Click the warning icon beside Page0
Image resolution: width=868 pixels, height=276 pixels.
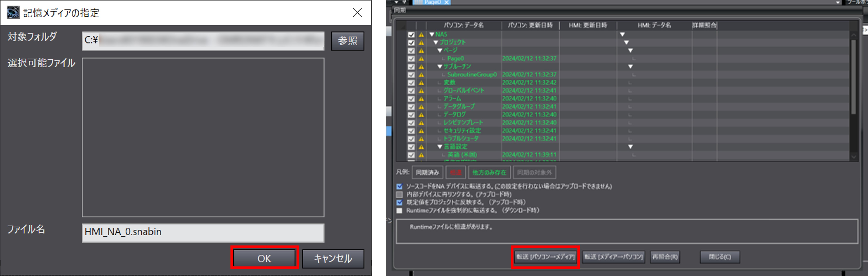[x=421, y=58]
